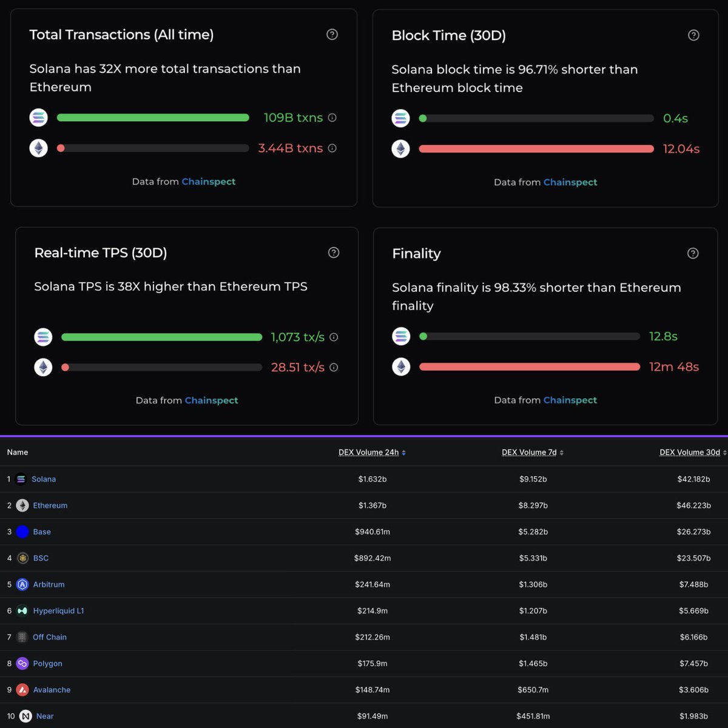Screen dimensions: 728x728
Task: Open the Hyperliquid L1 chain link
Action: click(59, 611)
